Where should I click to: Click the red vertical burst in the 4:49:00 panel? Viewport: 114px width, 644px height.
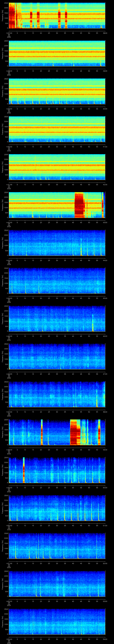point(24,470)
